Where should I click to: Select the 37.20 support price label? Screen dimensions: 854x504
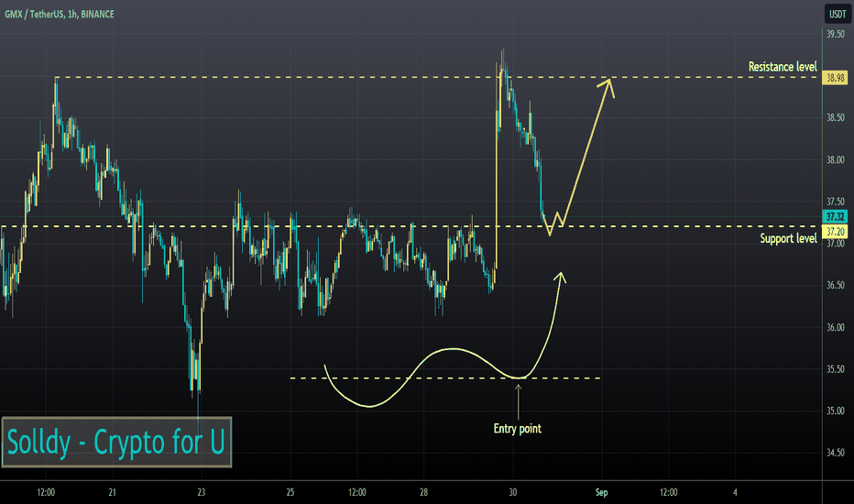[x=835, y=232]
